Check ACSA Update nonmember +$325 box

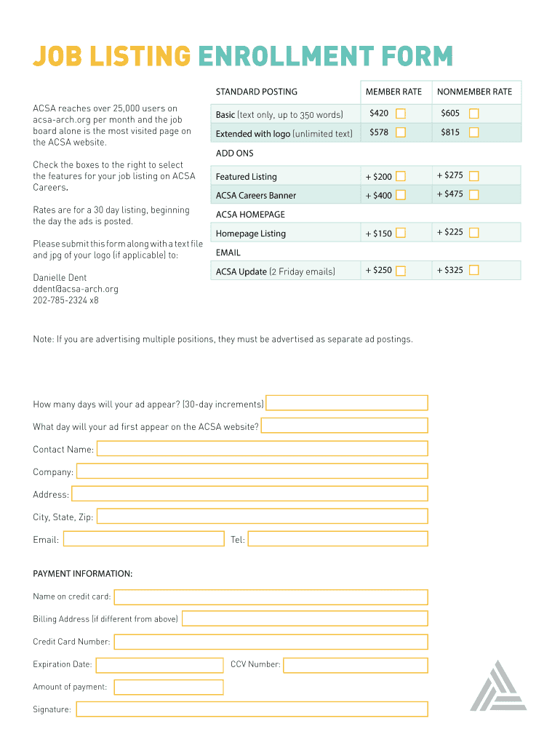pyautogui.click(x=474, y=270)
